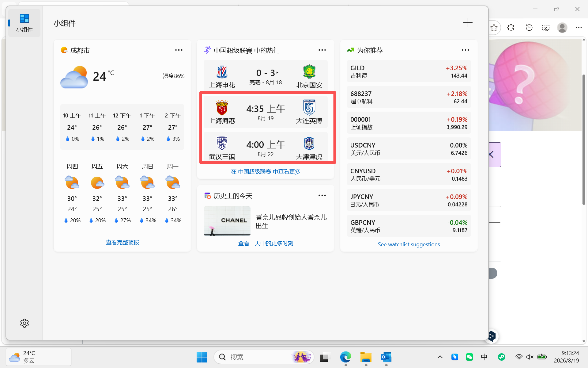
Task: Open 历史上的今天 widget options menu
Action: tap(322, 195)
